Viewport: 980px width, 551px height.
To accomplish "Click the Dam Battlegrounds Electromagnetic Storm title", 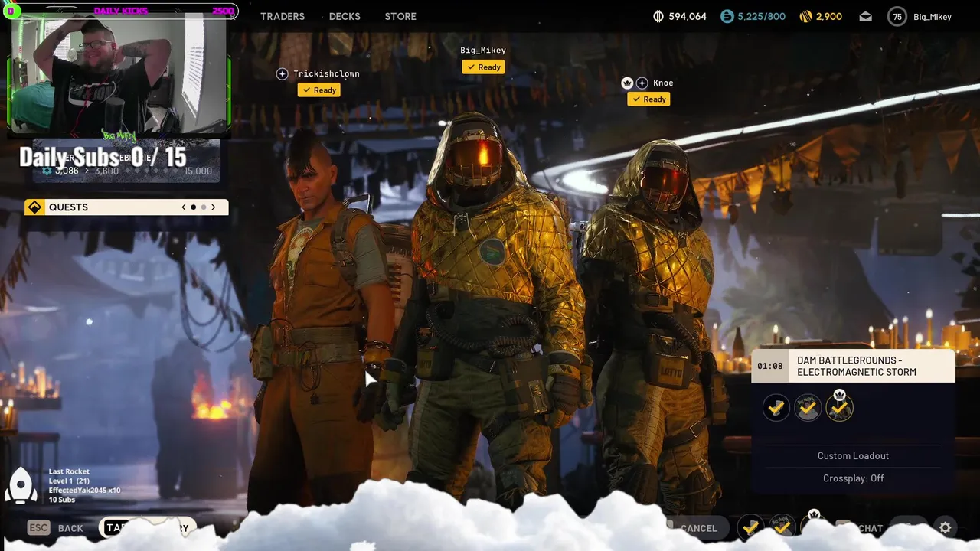I will click(857, 366).
